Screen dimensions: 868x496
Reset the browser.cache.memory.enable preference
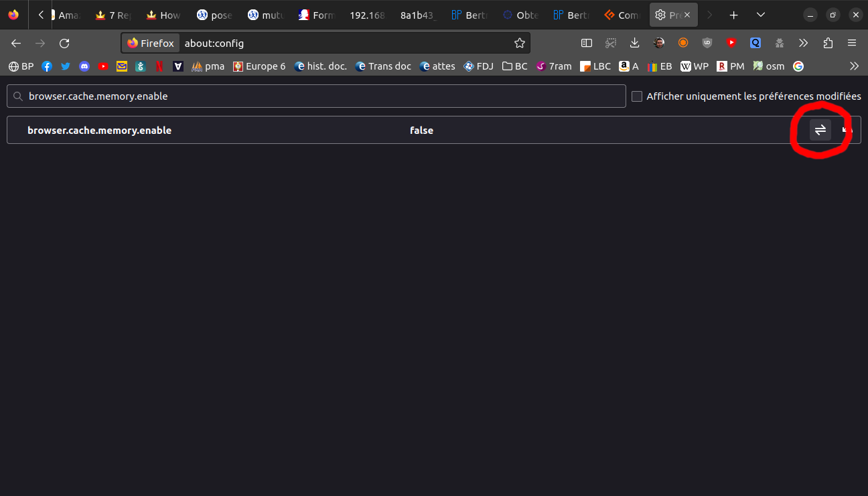click(x=847, y=130)
